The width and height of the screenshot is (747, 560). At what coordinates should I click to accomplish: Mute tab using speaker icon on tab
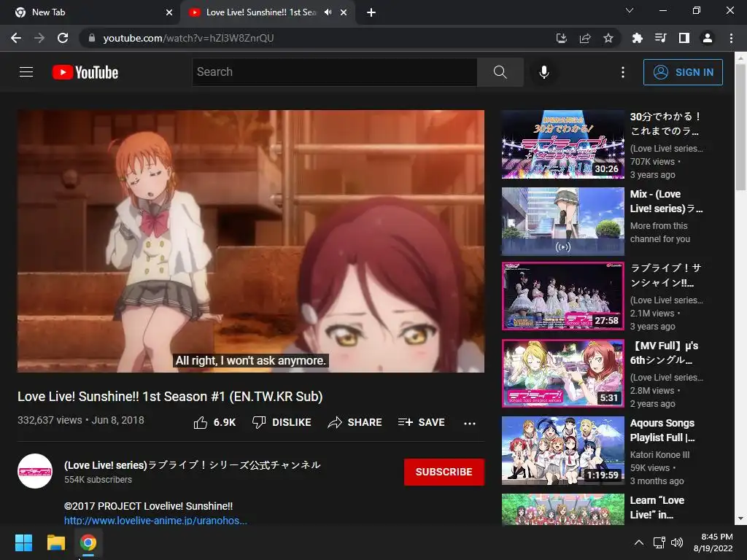(328, 12)
